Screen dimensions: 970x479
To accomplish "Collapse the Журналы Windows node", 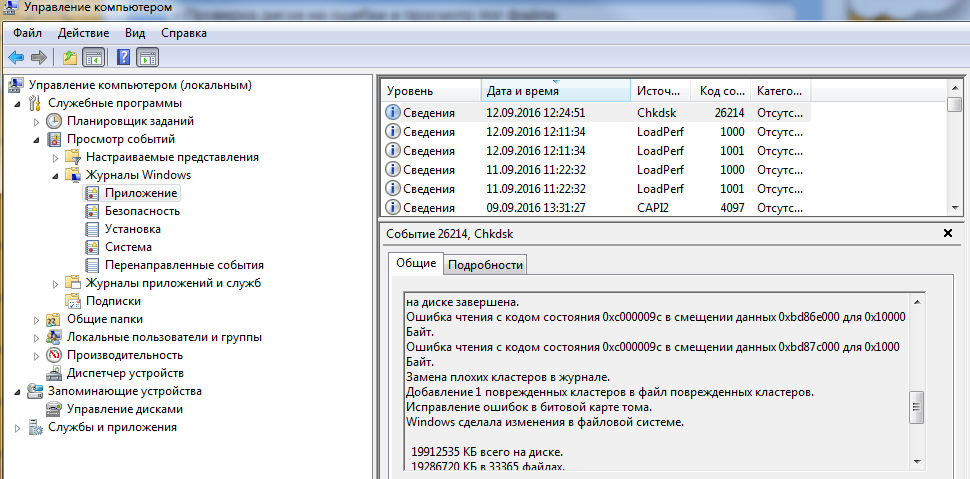I will tap(56, 175).
